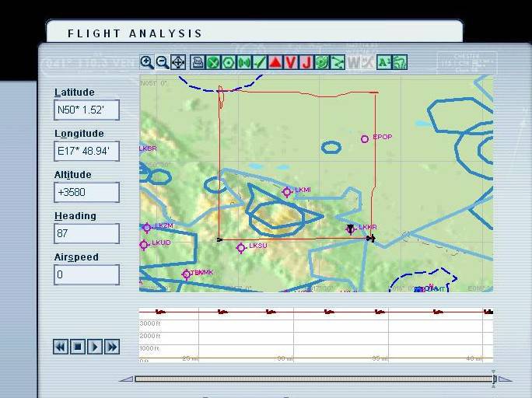Select the LKMI airport on the map
Viewport: 532px width, 398px height.
click(x=287, y=192)
